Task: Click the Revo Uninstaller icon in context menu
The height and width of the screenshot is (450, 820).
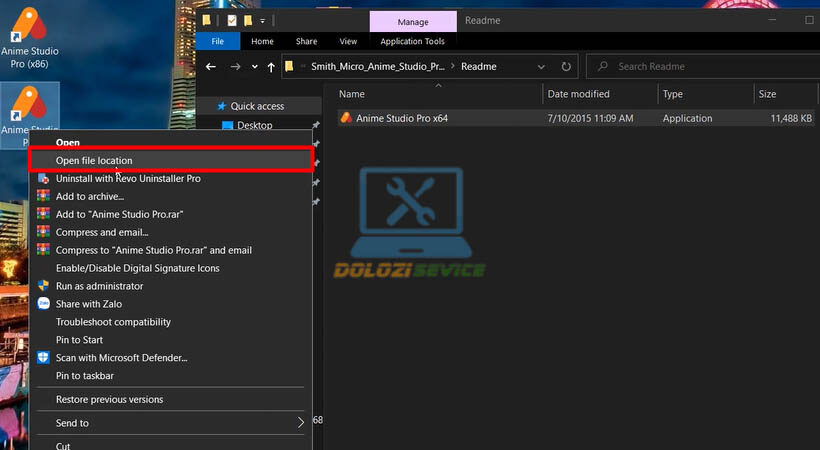Action: pos(43,178)
